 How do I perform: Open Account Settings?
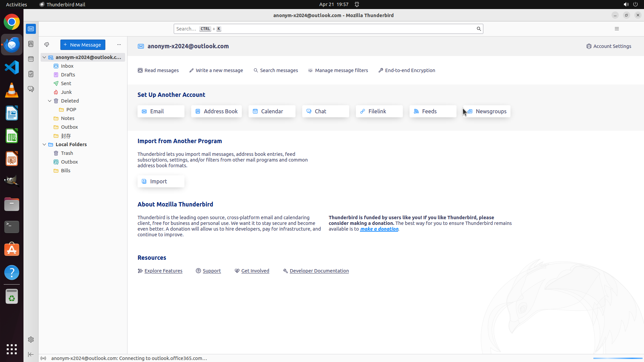609,46
